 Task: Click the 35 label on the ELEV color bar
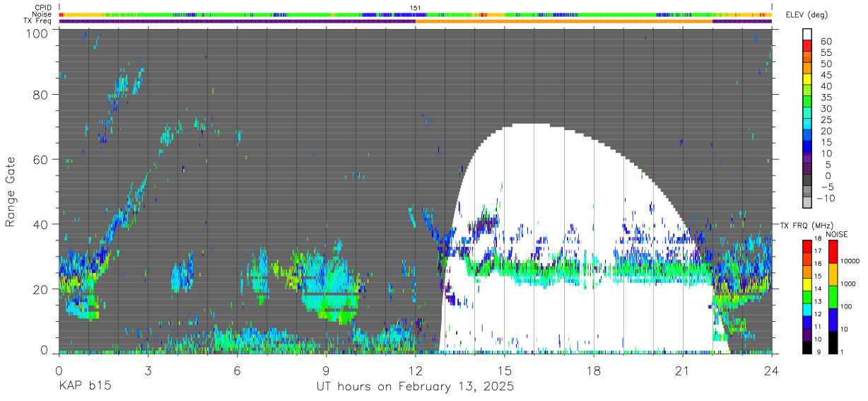pos(826,97)
